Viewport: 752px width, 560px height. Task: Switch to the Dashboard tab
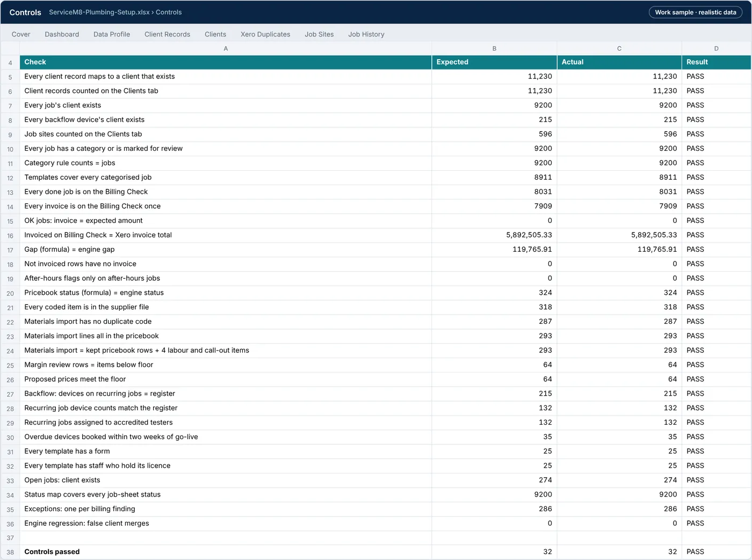(x=62, y=34)
